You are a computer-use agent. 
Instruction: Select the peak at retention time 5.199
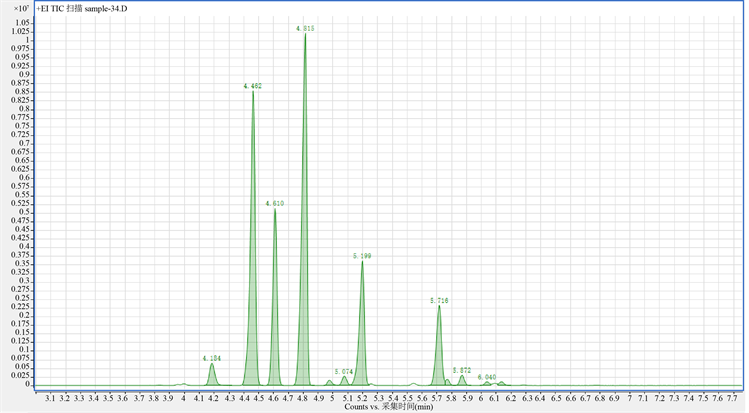click(x=362, y=257)
